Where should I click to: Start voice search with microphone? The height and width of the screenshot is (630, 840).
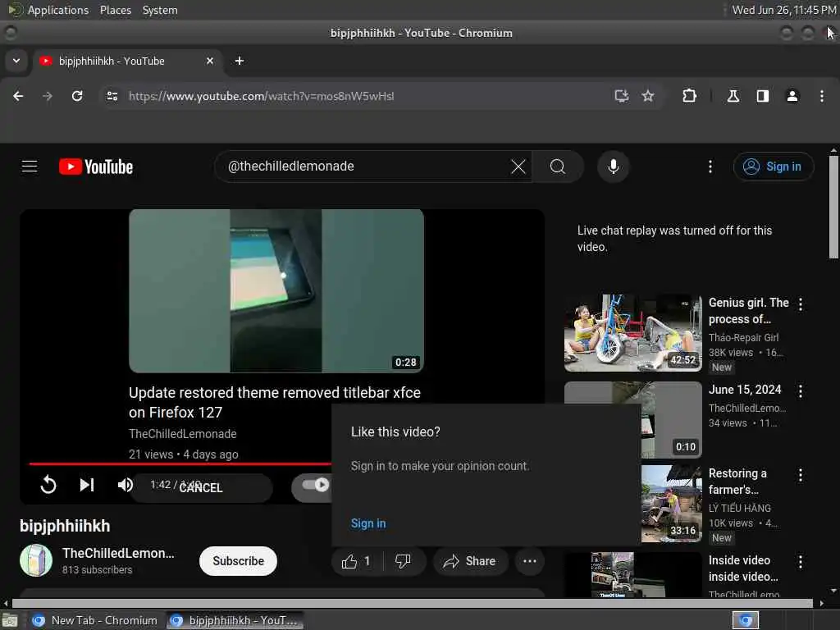614,167
